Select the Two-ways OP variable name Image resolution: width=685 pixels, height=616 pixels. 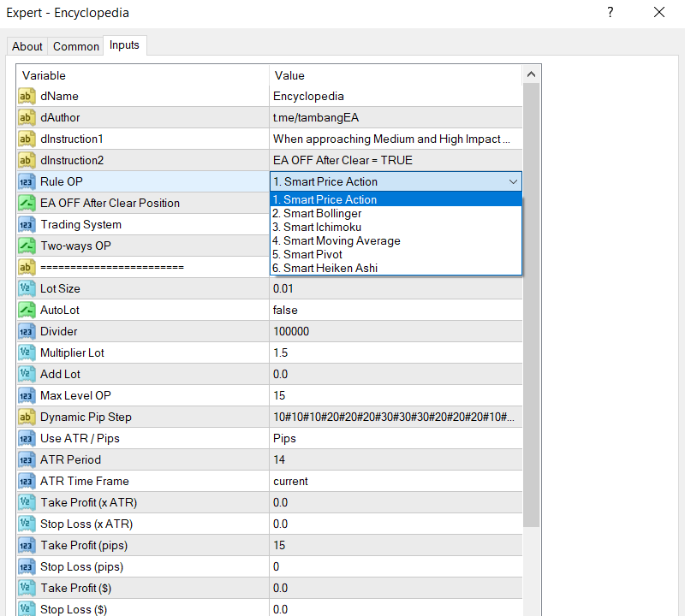click(75, 246)
